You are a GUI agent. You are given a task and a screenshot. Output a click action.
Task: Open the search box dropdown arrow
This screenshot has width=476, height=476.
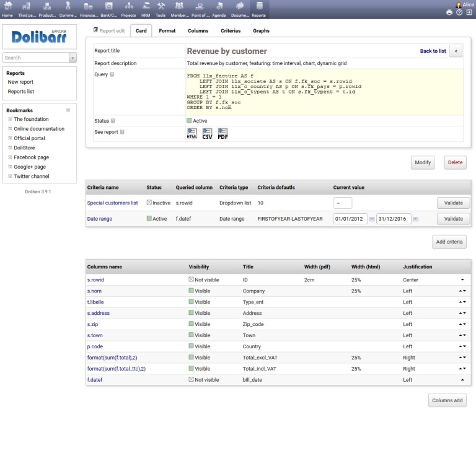point(73,58)
